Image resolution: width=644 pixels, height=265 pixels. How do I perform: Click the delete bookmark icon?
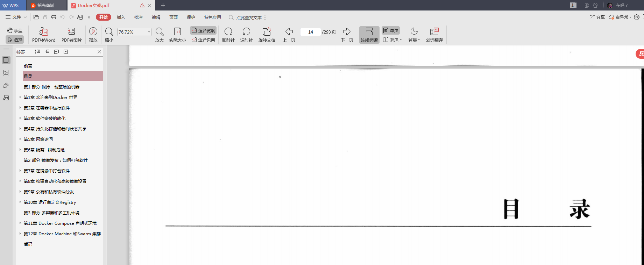[66, 52]
